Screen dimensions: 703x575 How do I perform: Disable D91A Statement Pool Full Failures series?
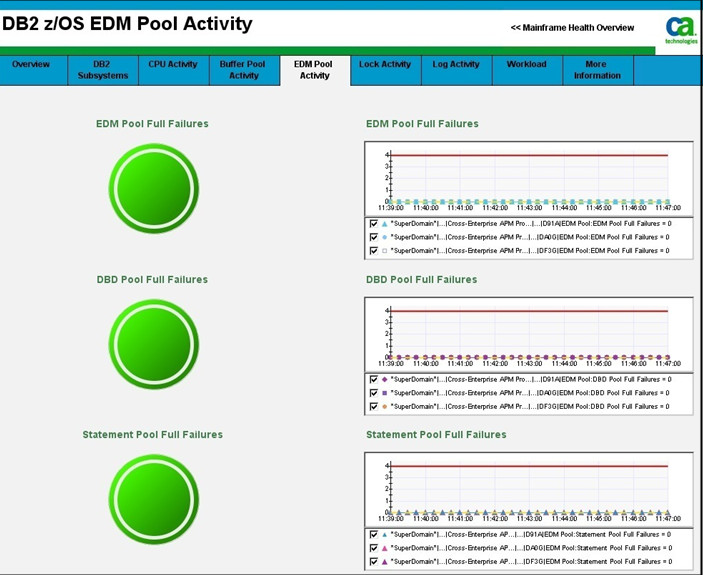pyautogui.click(x=373, y=534)
